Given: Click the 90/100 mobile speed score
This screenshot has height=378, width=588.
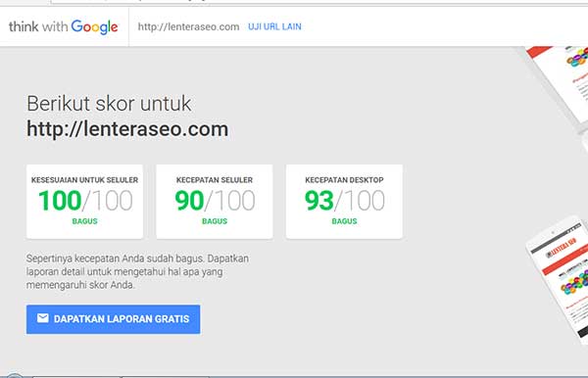Looking at the screenshot, I should [x=215, y=201].
